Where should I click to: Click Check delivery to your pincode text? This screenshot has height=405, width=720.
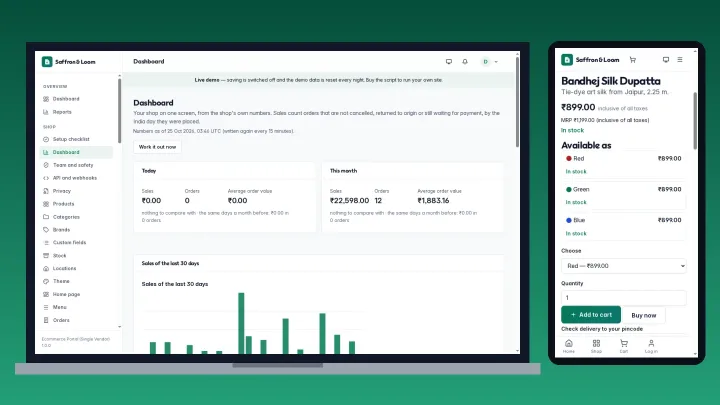coord(602,329)
